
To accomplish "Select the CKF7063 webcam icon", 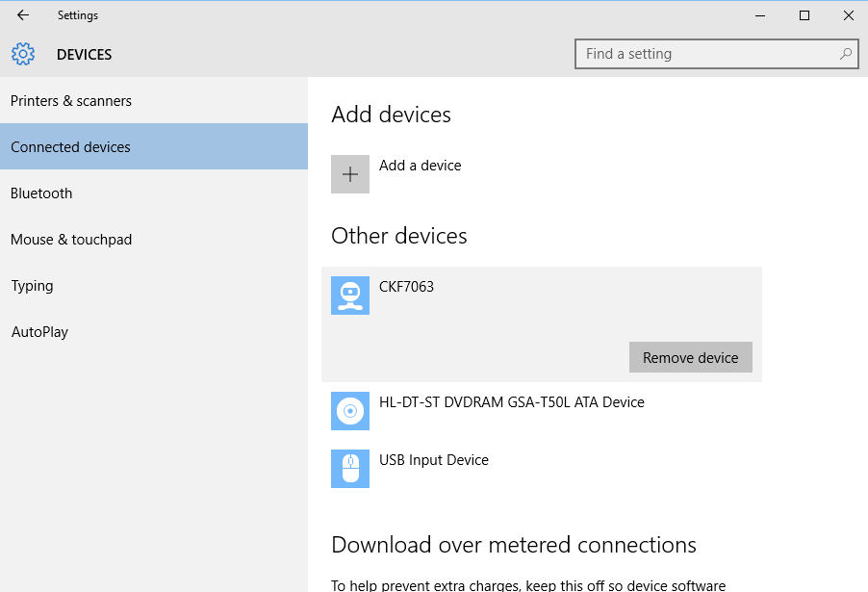I will (x=350, y=296).
